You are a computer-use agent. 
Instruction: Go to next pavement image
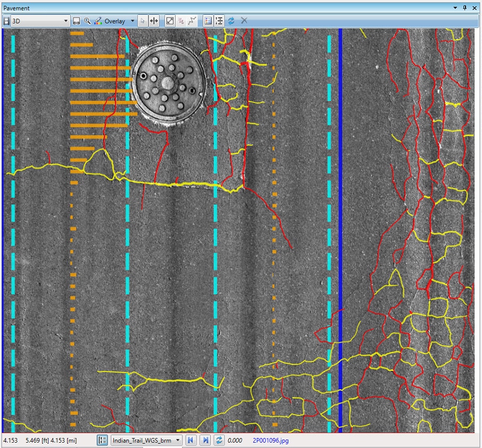(205, 441)
